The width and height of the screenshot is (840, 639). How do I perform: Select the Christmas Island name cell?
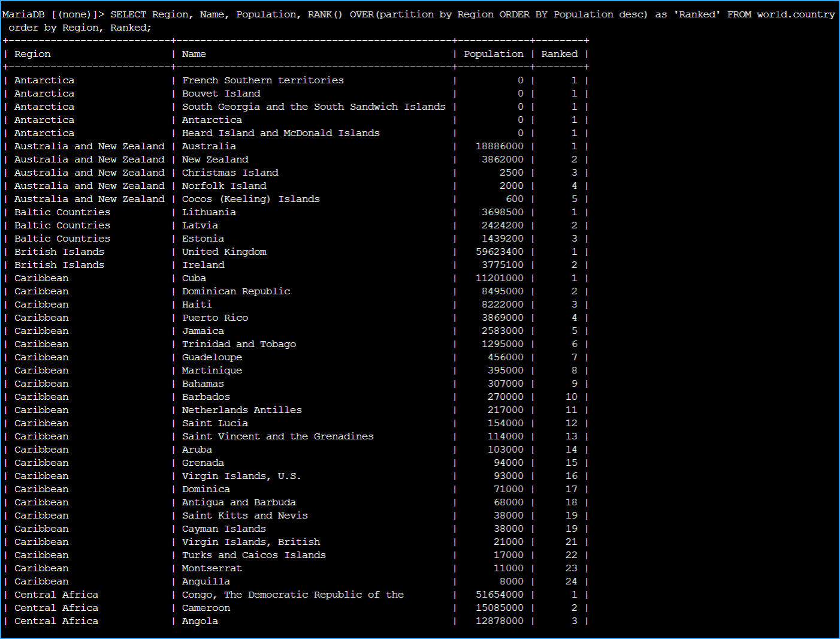click(230, 173)
